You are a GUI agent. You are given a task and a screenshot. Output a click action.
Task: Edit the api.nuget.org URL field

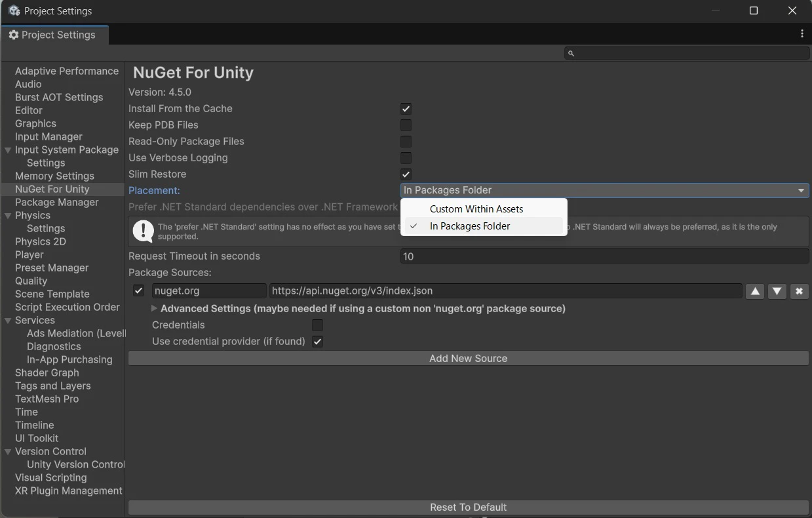[x=505, y=290]
